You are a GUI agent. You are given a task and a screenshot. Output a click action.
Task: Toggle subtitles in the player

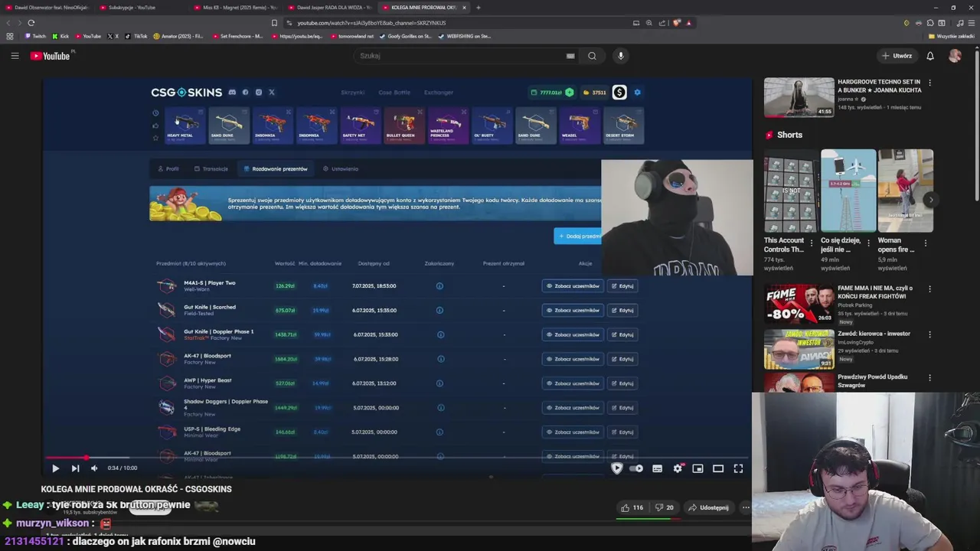tap(657, 468)
